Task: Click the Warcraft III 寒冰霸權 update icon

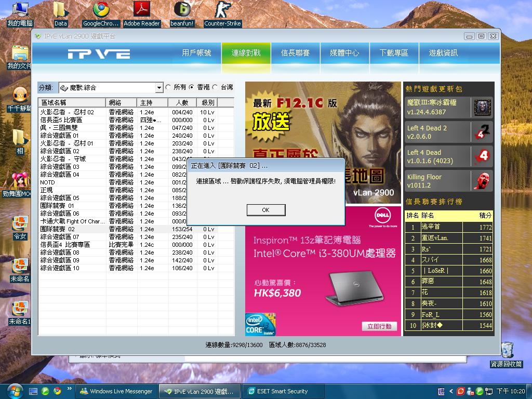Action: pos(483,108)
